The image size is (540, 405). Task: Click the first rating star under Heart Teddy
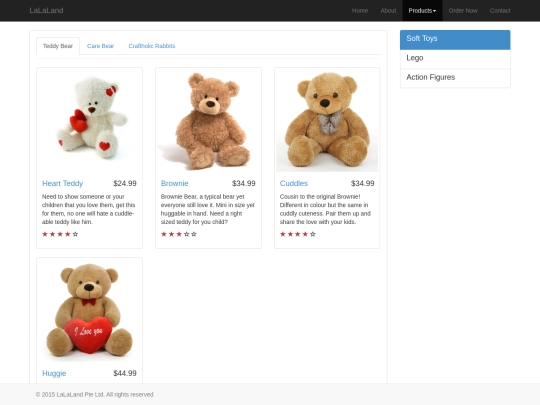45,234
